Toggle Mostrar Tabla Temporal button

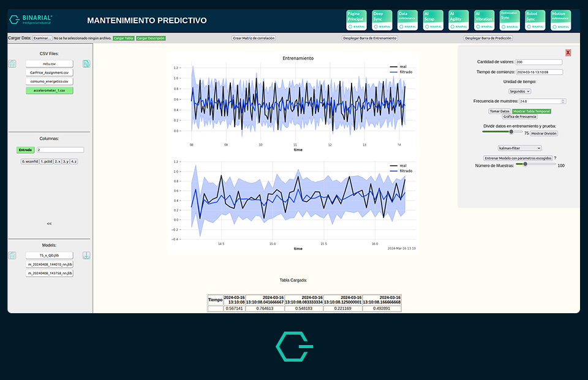(x=531, y=111)
